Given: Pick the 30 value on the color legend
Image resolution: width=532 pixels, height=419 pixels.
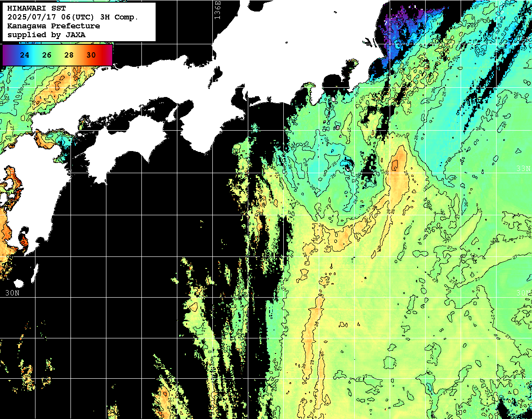Looking at the screenshot, I should [91, 55].
